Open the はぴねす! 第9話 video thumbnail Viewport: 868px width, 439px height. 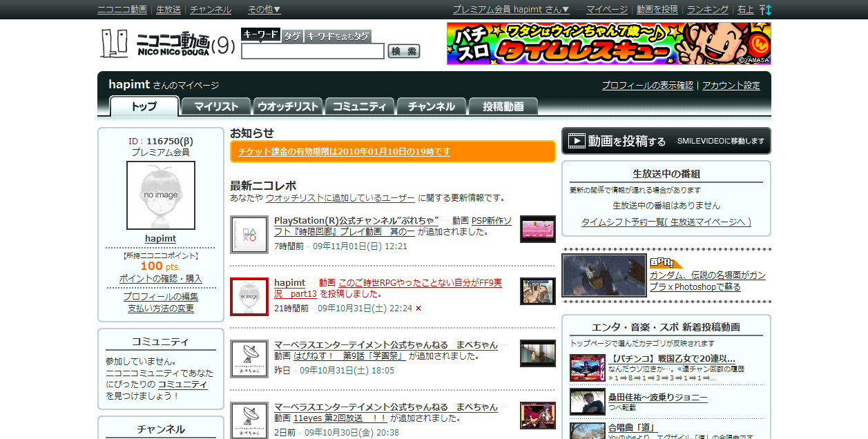[x=538, y=353]
